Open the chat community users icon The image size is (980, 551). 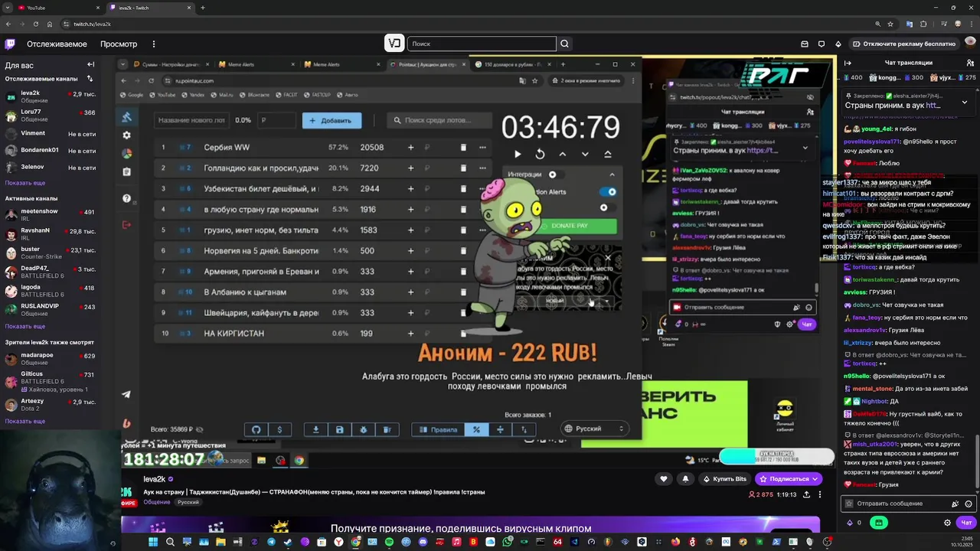click(969, 63)
